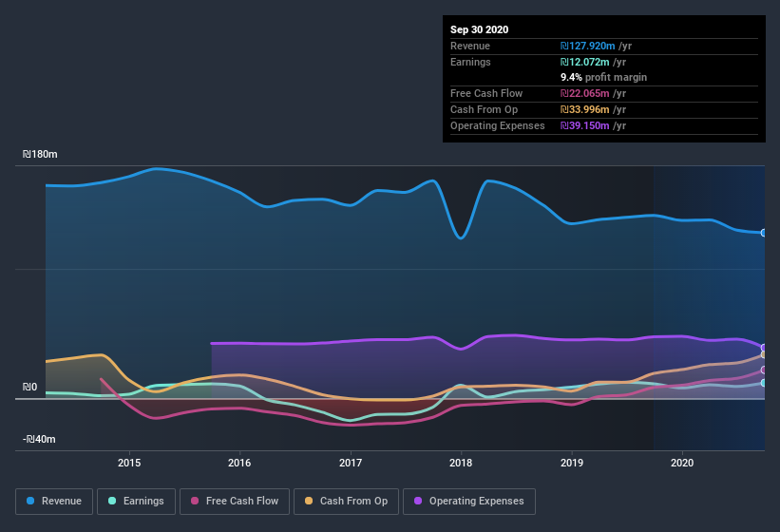This screenshot has width=780, height=532.
Task: Click the teal Earnings endpoint marker
Action: click(x=764, y=383)
